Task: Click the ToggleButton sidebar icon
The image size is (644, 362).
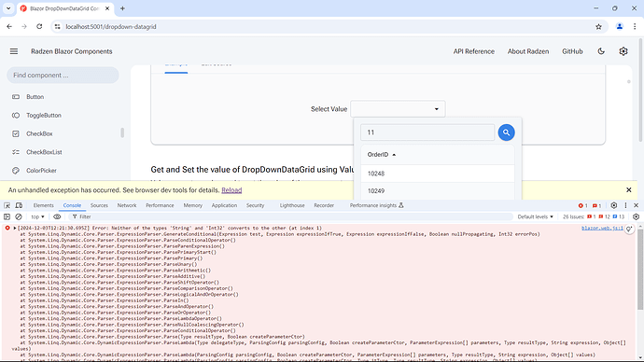Action: (x=16, y=116)
